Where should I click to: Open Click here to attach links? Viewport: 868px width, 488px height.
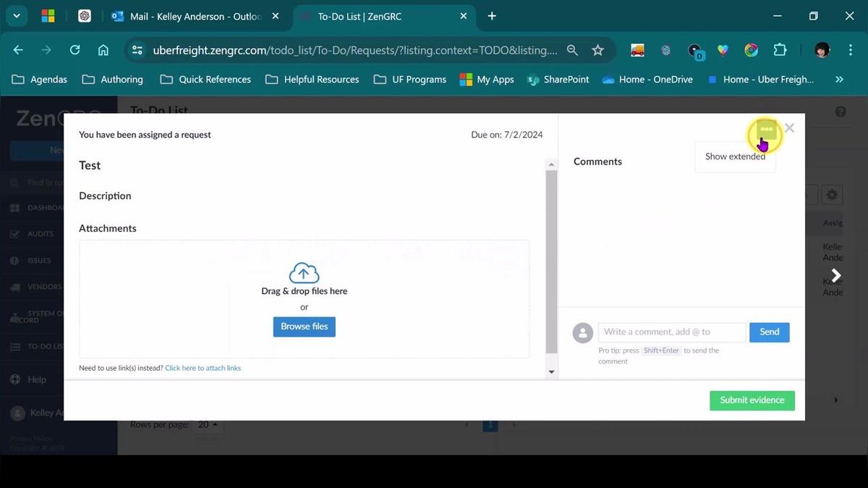tap(203, 368)
